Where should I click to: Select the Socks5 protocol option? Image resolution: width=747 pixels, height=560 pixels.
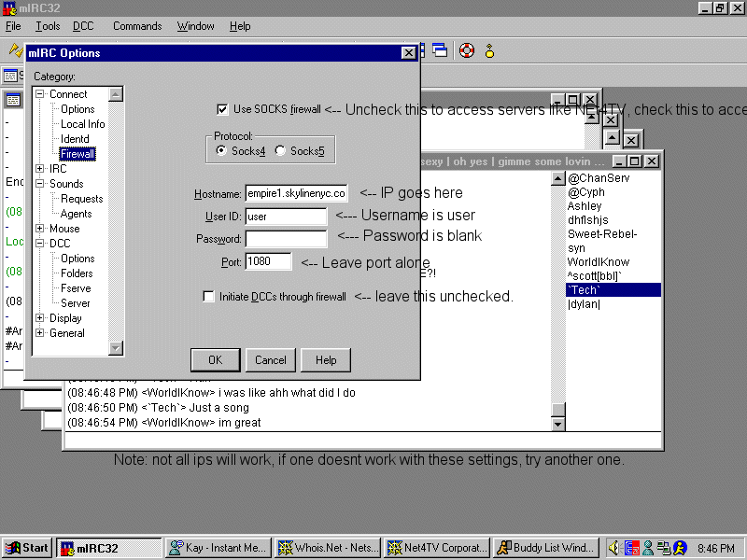[x=280, y=151]
